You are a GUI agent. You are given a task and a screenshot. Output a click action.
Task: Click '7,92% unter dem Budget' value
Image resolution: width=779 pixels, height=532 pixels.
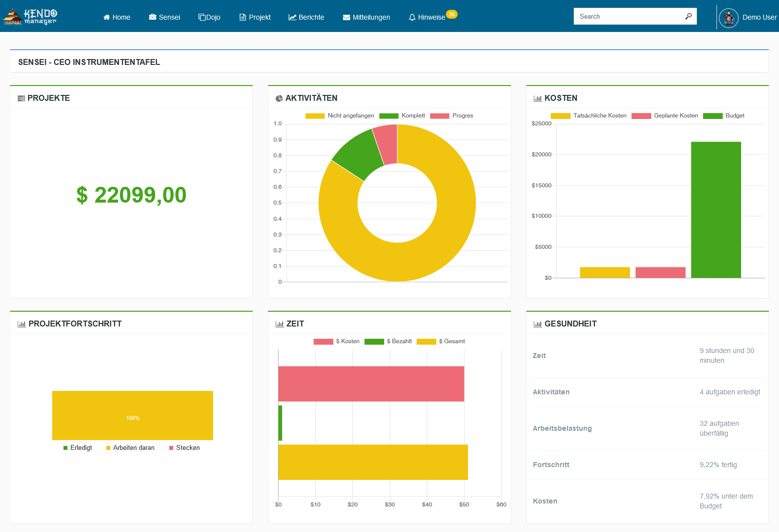pos(726,502)
